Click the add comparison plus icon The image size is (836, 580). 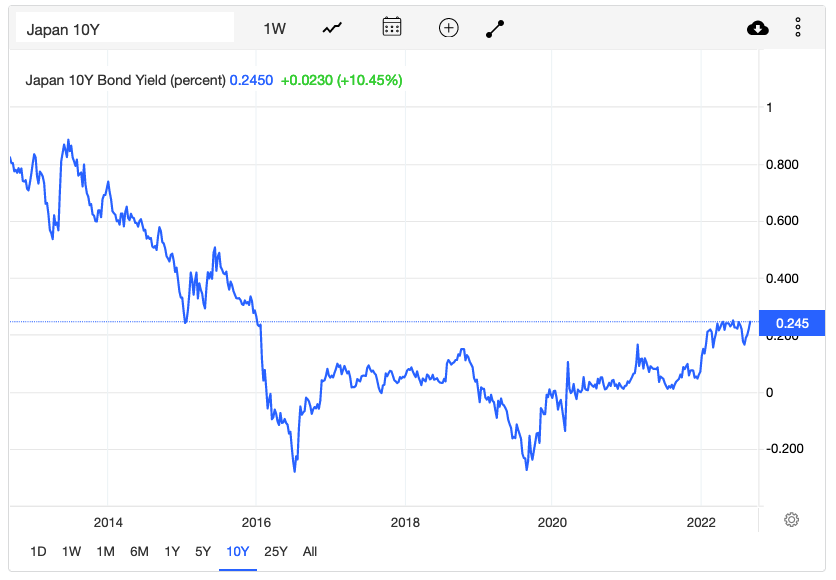tap(448, 28)
